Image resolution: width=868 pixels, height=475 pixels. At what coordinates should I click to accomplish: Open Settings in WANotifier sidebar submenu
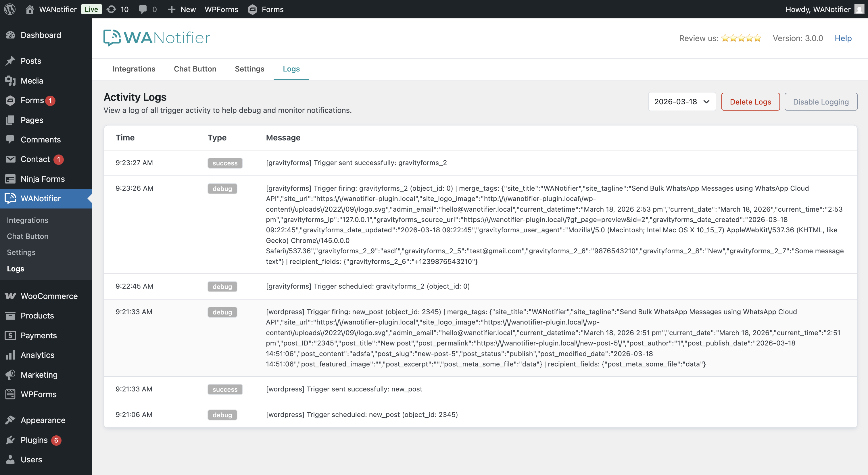point(21,252)
